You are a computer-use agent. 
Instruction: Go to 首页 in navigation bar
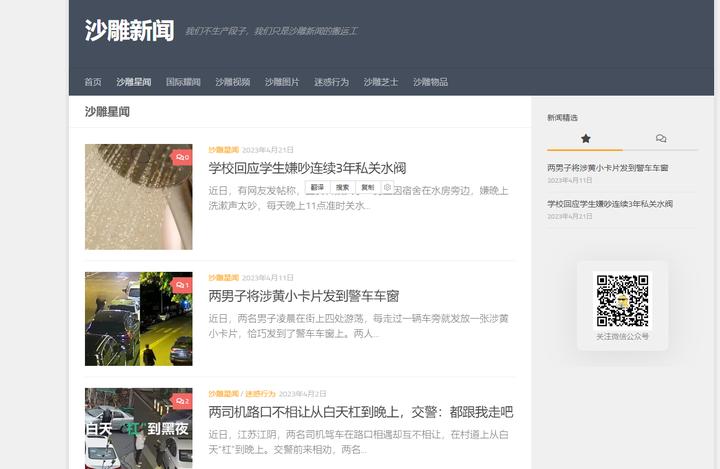click(x=93, y=82)
